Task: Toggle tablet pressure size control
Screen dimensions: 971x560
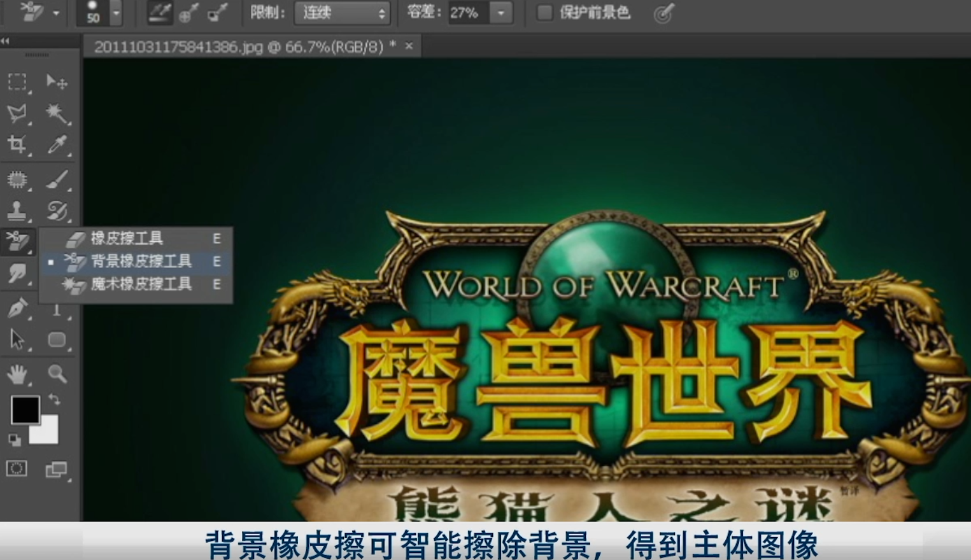Action: [x=663, y=13]
